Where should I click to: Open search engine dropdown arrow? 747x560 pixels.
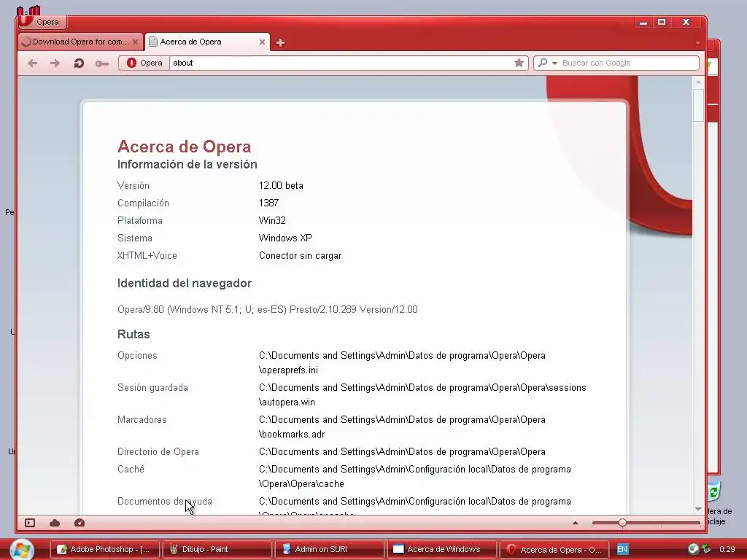[x=554, y=63]
